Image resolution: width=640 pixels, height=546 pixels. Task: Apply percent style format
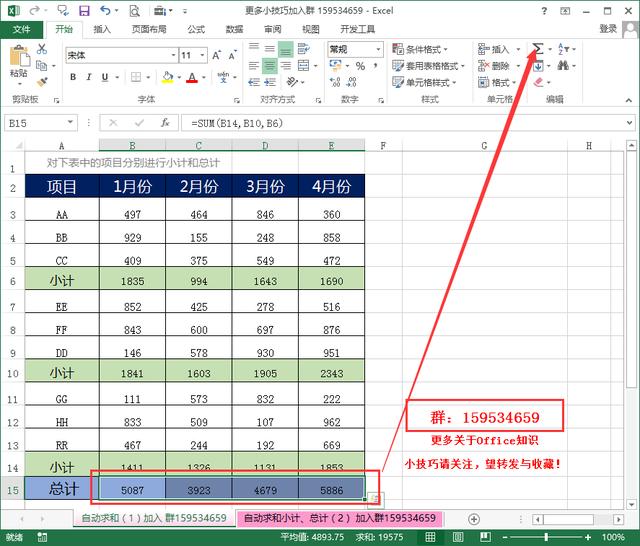360,66
